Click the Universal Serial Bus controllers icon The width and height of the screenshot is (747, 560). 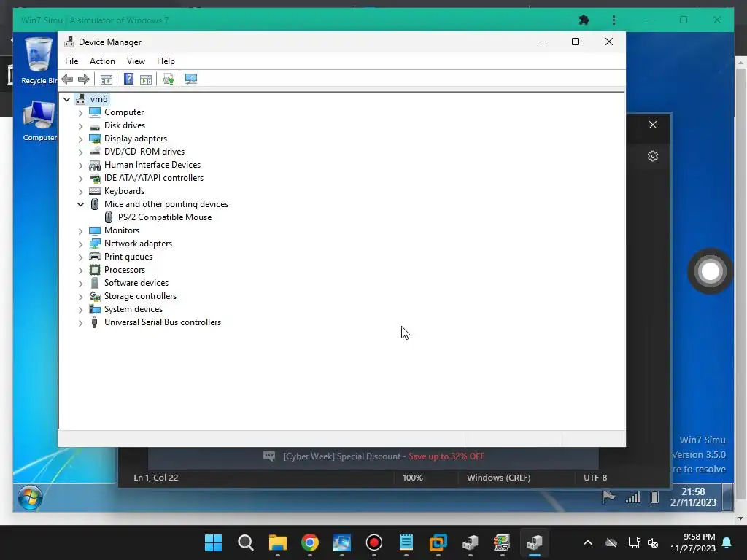click(95, 322)
